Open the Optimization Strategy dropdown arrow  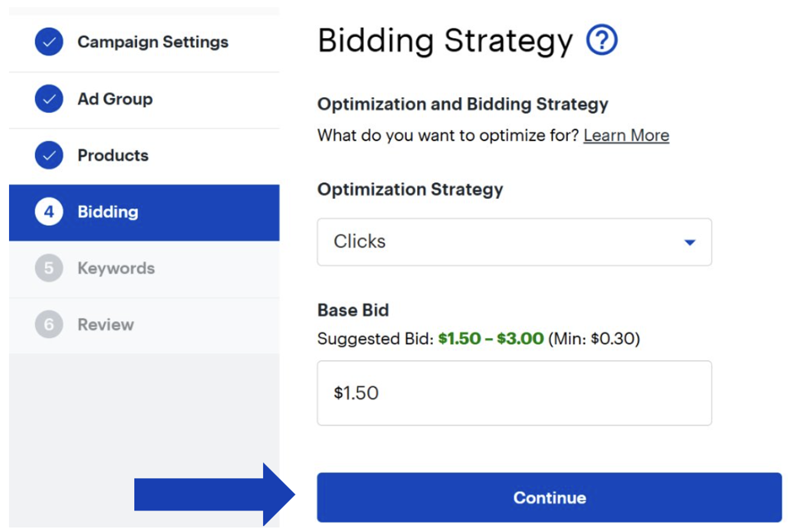(689, 242)
